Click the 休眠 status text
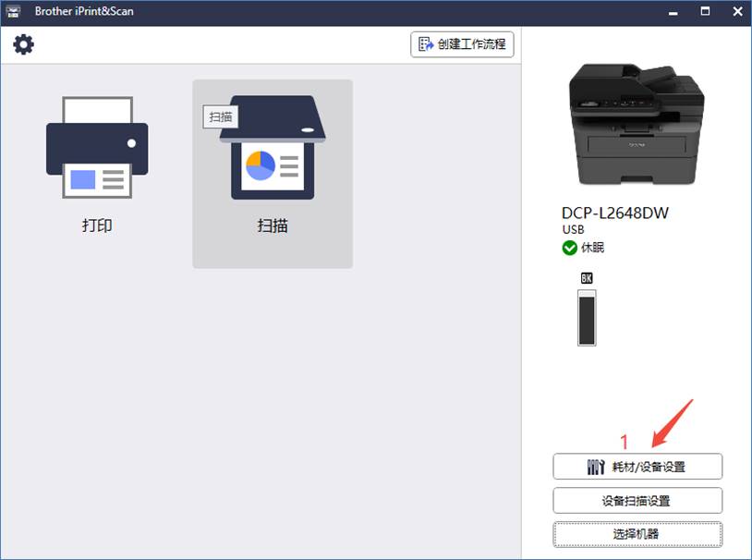The height and width of the screenshot is (560, 752). [593, 248]
